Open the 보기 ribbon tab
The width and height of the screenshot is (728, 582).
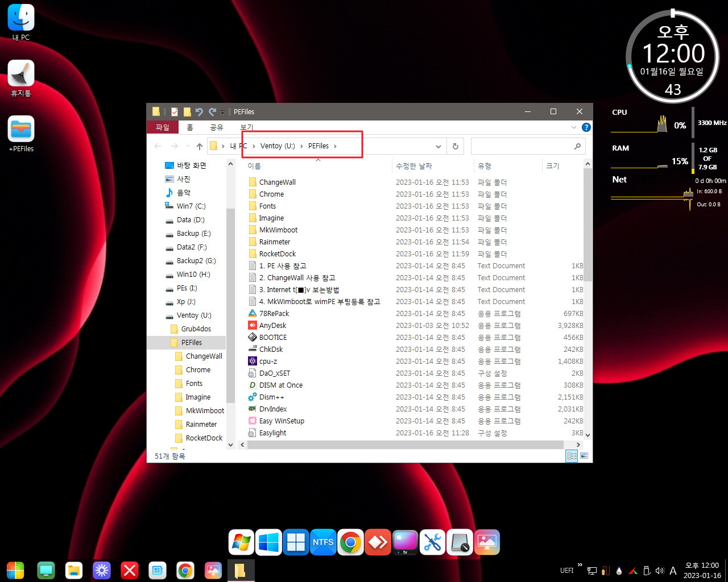(x=246, y=127)
